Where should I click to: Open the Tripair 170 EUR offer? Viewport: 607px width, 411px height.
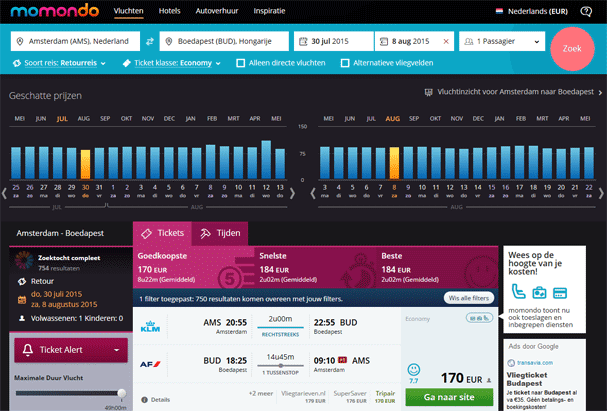point(385,397)
